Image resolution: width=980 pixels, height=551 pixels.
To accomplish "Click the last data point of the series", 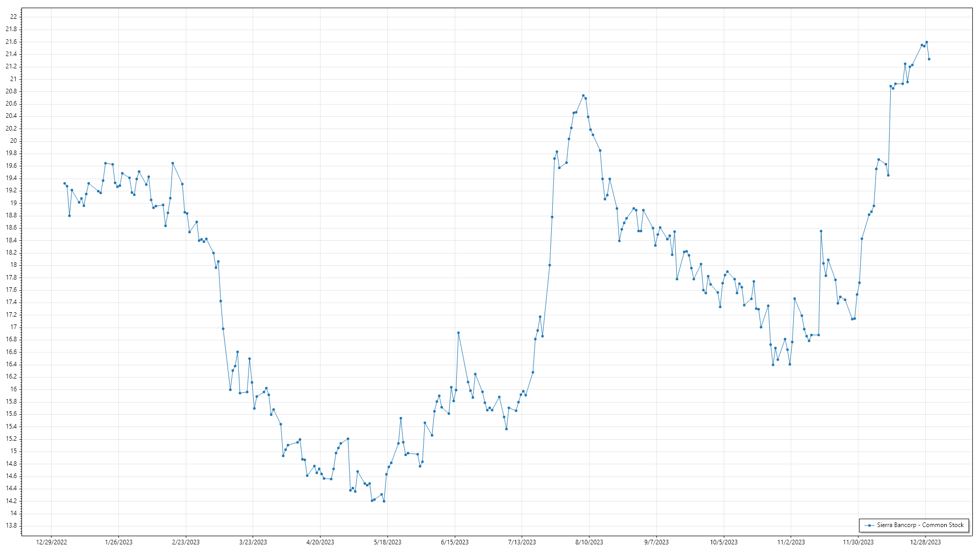I will 929,59.
